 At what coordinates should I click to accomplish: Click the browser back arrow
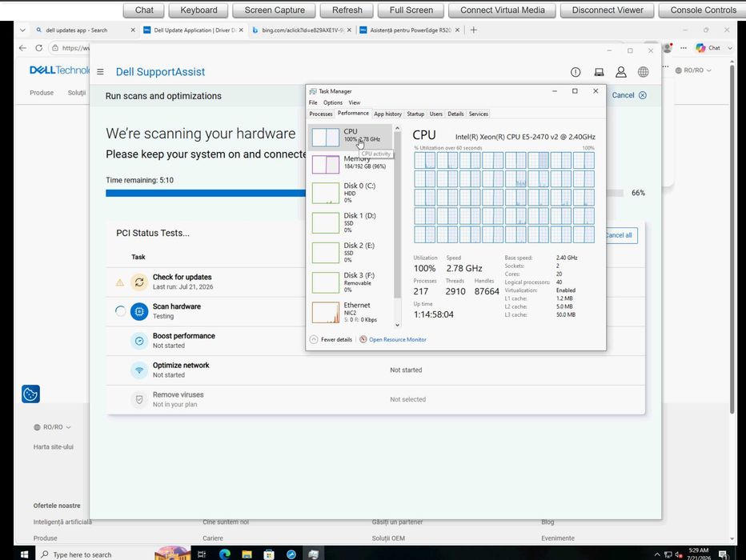tap(22, 48)
